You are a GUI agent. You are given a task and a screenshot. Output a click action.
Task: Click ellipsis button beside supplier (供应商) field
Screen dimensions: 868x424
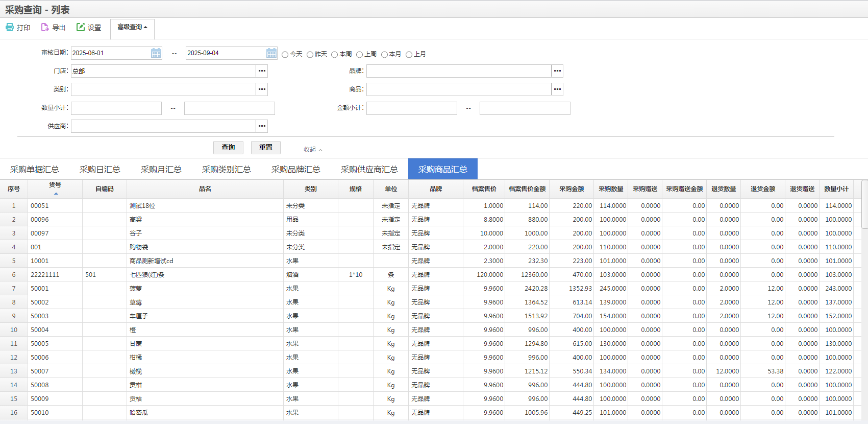point(262,126)
